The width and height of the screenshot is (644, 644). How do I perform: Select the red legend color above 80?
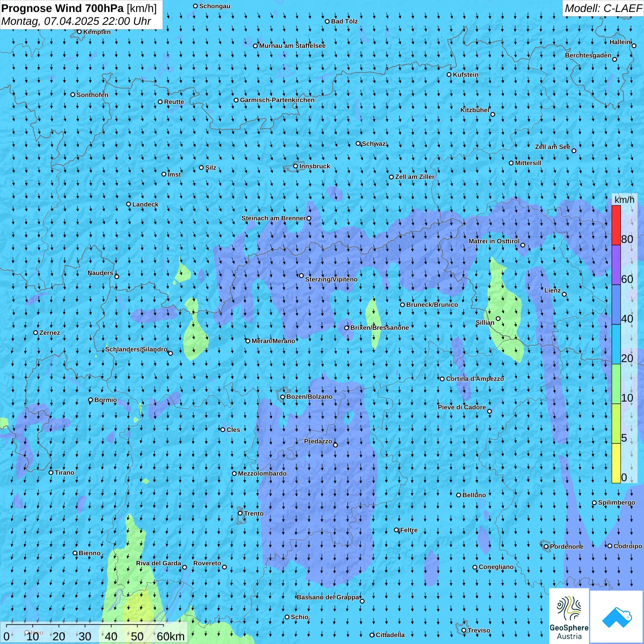point(616,225)
